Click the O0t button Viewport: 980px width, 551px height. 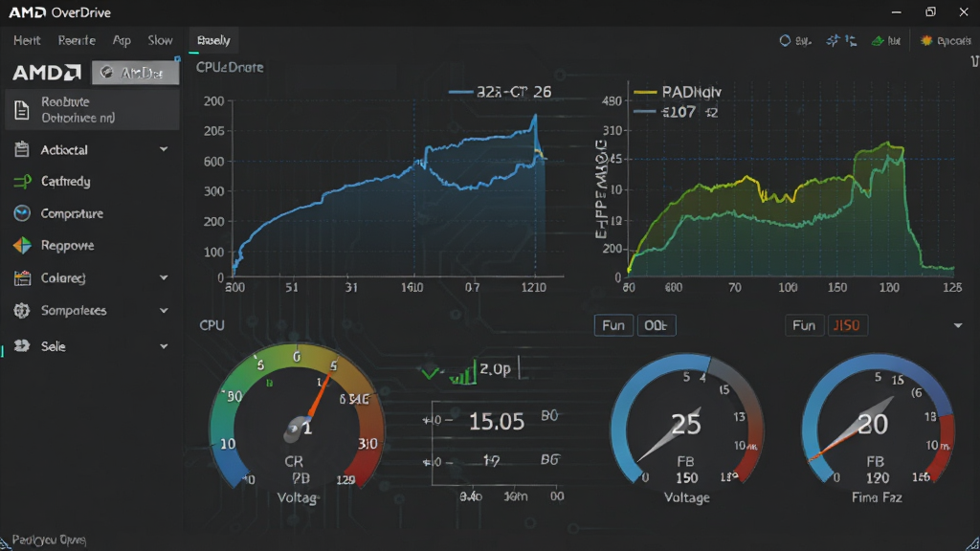click(657, 325)
